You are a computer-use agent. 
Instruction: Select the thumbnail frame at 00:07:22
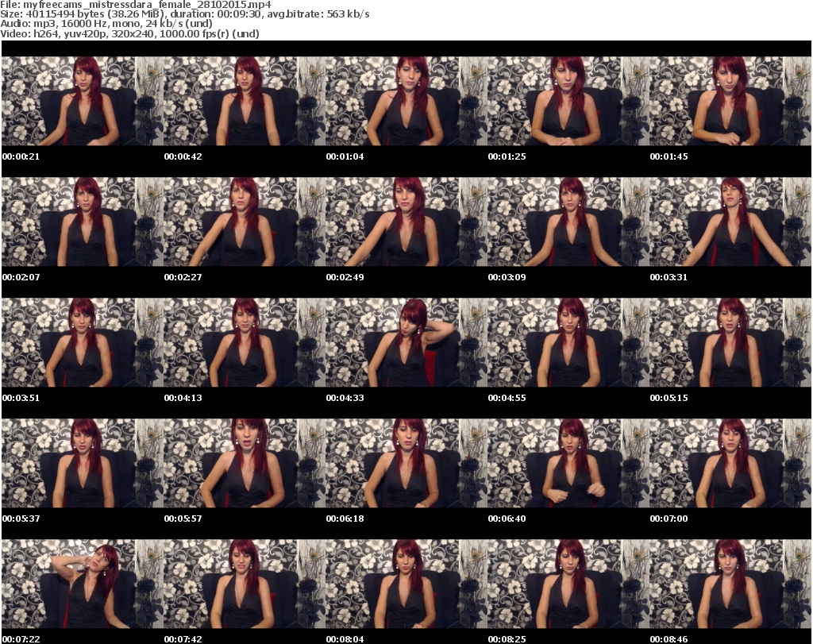click(83, 584)
